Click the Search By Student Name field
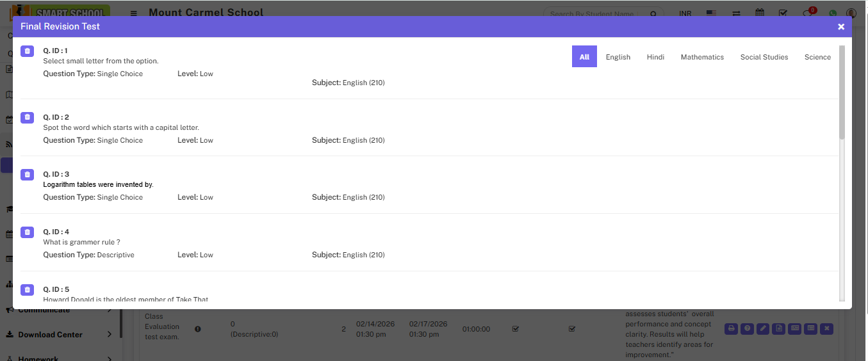The width and height of the screenshot is (868, 361). 596,13
